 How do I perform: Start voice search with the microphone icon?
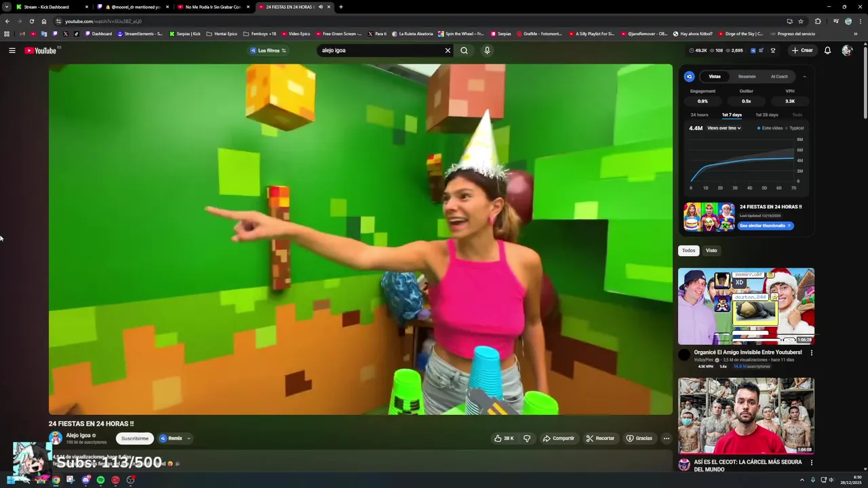pyautogui.click(x=487, y=50)
